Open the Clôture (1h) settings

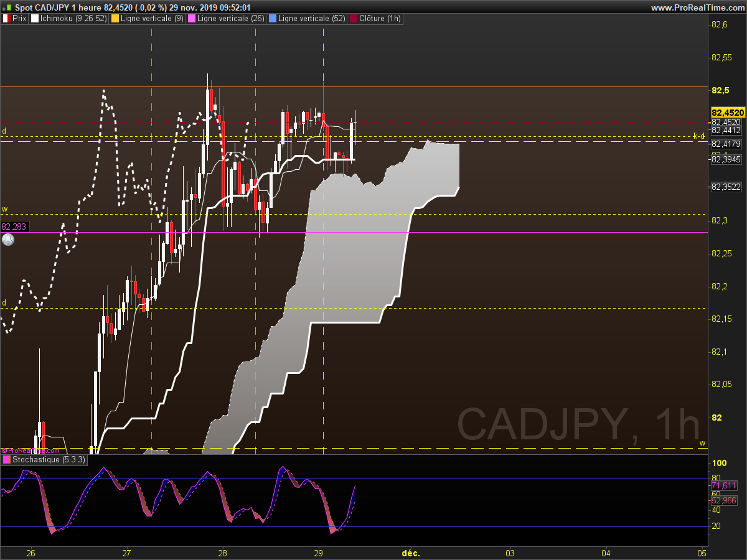point(376,19)
